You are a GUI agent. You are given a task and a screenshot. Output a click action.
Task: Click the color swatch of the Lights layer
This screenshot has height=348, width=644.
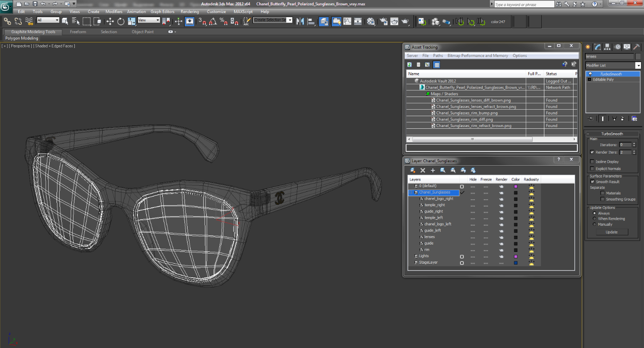pyautogui.click(x=516, y=256)
